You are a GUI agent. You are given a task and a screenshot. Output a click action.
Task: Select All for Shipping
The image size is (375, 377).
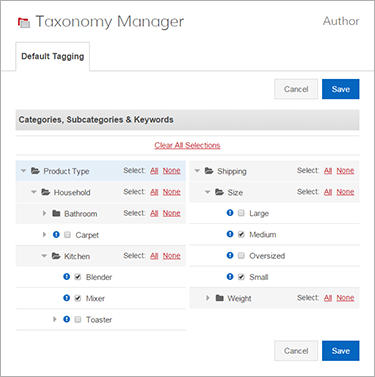328,171
